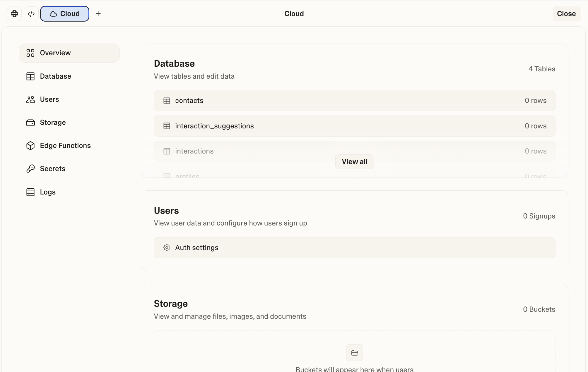Click the empty buckets folder icon
This screenshot has height=372, width=588.
(354, 353)
